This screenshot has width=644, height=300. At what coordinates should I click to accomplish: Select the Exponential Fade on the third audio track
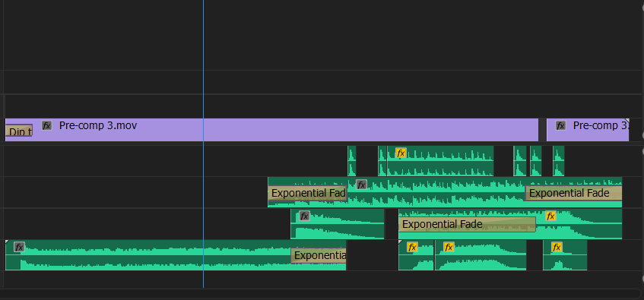(x=467, y=225)
